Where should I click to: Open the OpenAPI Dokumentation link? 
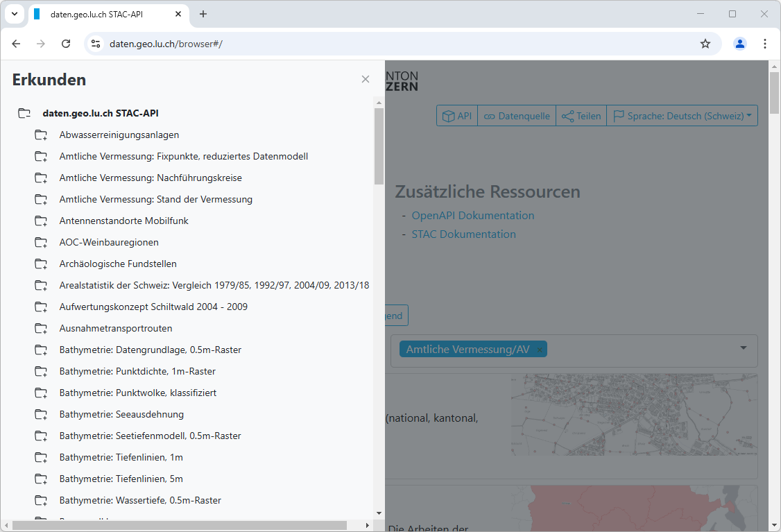pyautogui.click(x=473, y=216)
